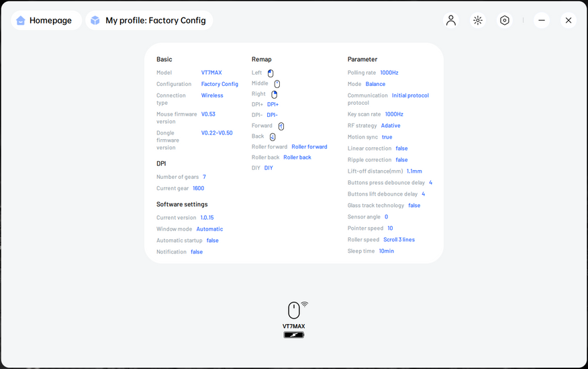The height and width of the screenshot is (369, 588).
Task: Click the battery charging indicator
Action: [x=293, y=335]
